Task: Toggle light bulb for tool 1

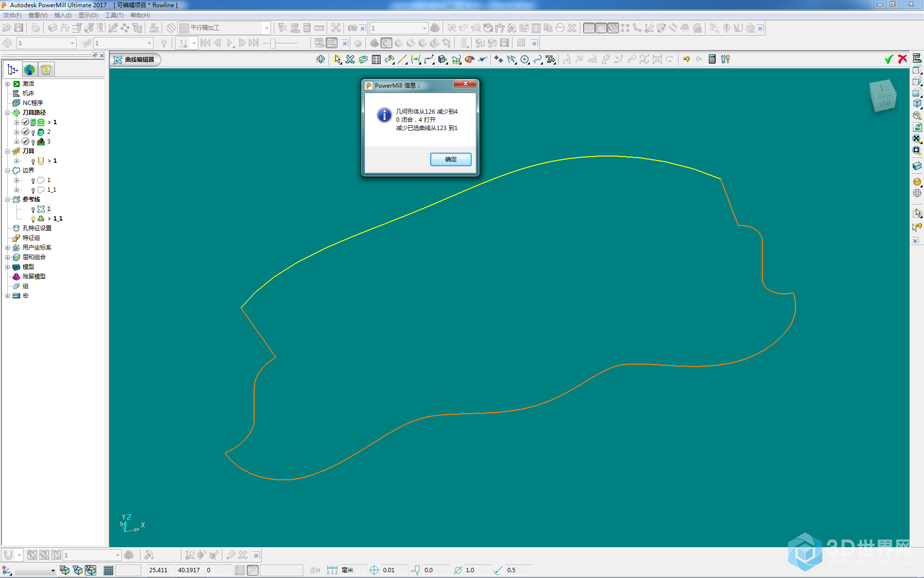Action: [x=33, y=161]
